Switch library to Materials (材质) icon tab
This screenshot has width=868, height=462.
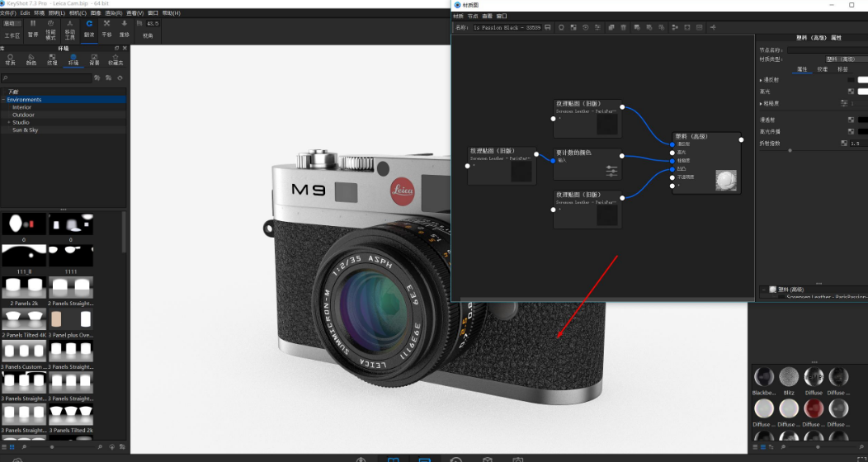[x=10, y=59]
